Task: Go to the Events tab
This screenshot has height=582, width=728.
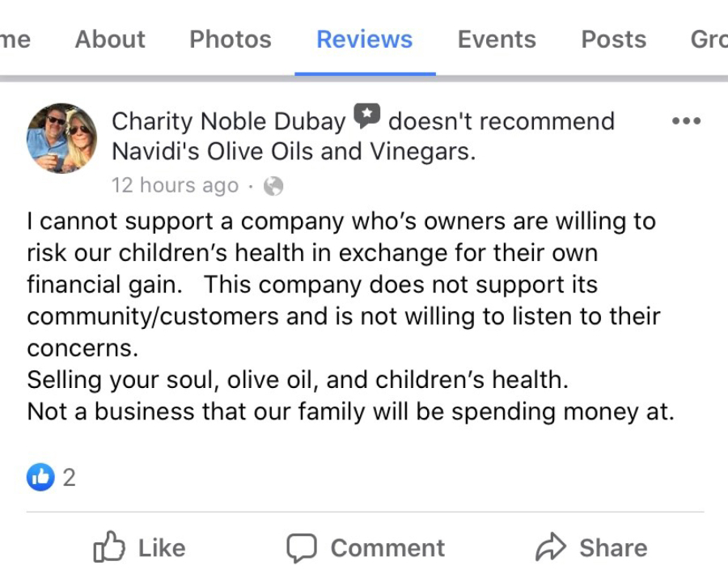Action: pyautogui.click(x=497, y=39)
